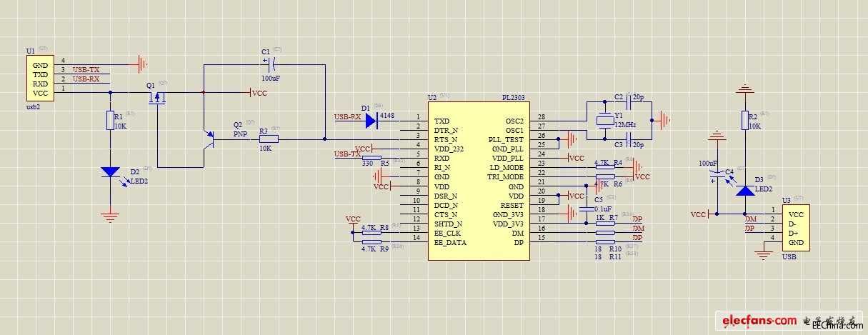This screenshot has height=335, width=868.
Task: Select the D1 4148 diode symbol
Action: (371, 121)
